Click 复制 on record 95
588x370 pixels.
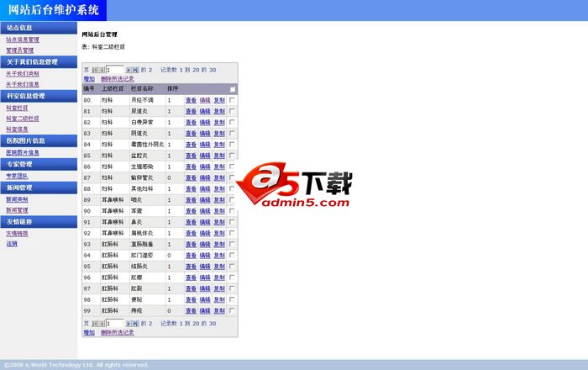(x=219, y=267)
